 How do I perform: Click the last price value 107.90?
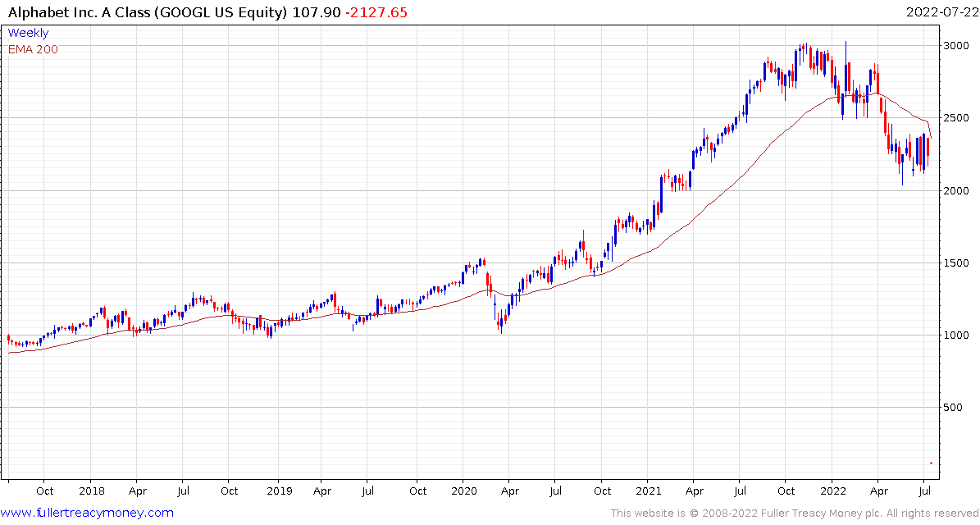point(316,12)
